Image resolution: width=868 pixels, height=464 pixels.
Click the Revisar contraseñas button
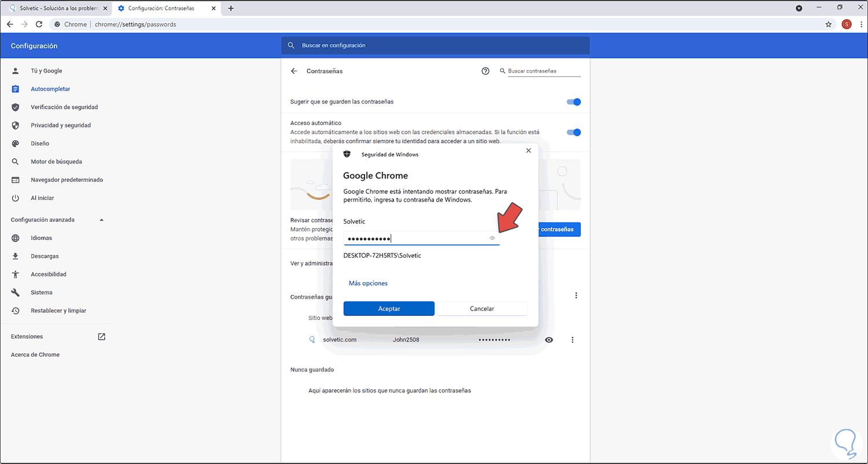click(x=558, y=229)
